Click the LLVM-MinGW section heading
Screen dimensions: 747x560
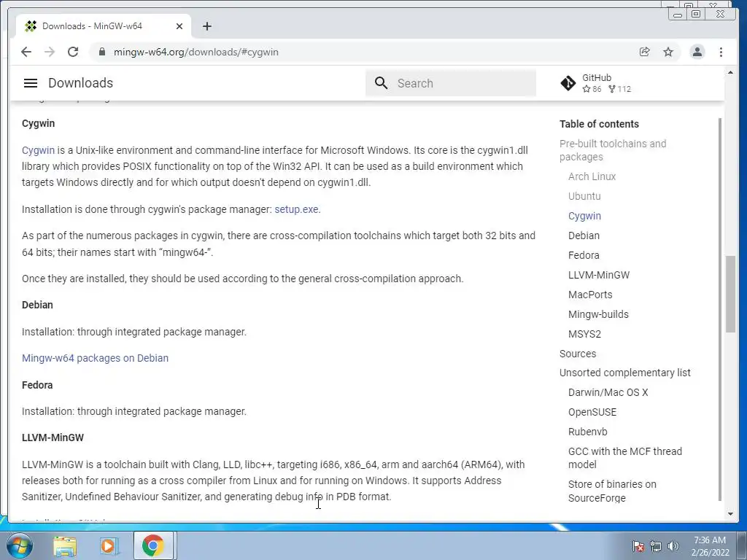[x=53, y=437]
